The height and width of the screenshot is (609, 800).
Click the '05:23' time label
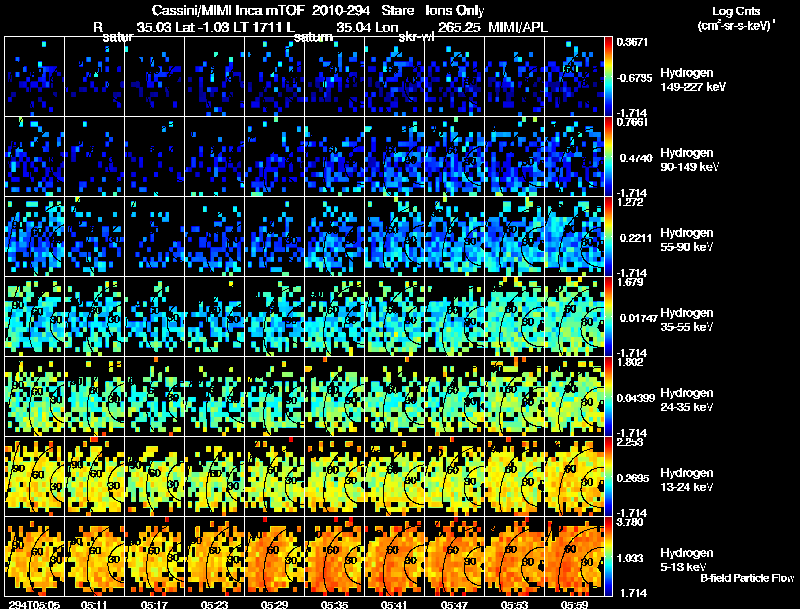click(214, 604)
